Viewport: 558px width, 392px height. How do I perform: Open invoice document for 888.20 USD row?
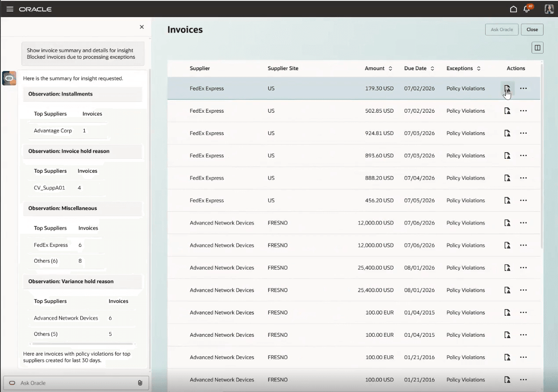[507, 178]
